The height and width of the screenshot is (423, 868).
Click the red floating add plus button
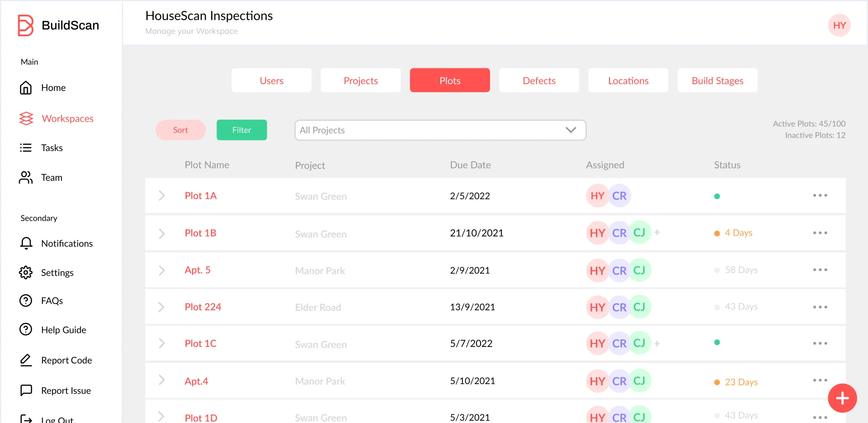(x=842, y=398)
